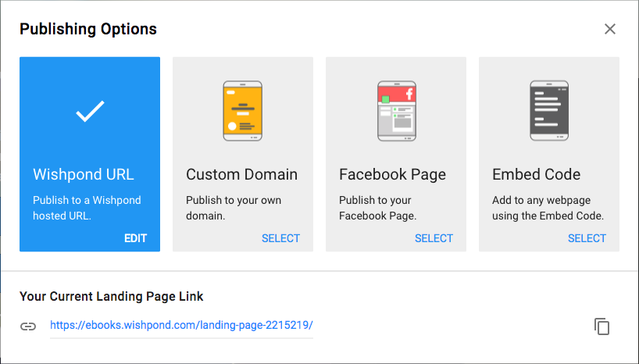Open the ebooks.wishpond.com landing page link
639x364 pixels.
coord(181,325)
